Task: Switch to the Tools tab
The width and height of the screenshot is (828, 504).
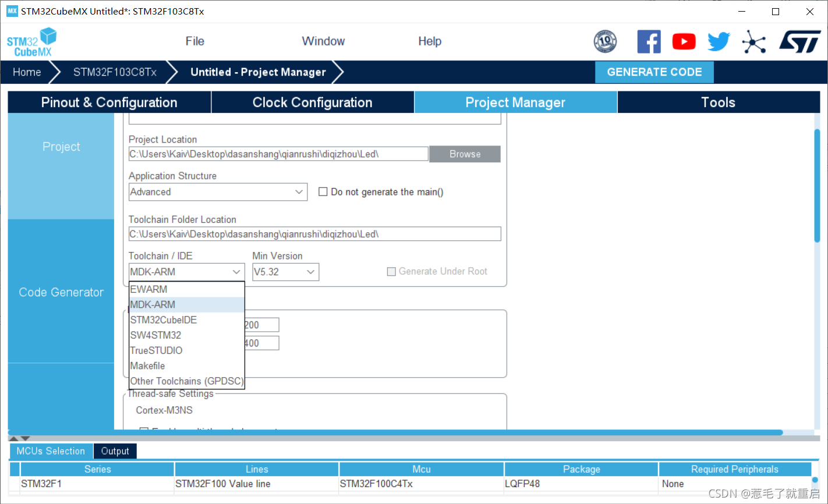Action: pyautogui.click(x=719, y=102)
